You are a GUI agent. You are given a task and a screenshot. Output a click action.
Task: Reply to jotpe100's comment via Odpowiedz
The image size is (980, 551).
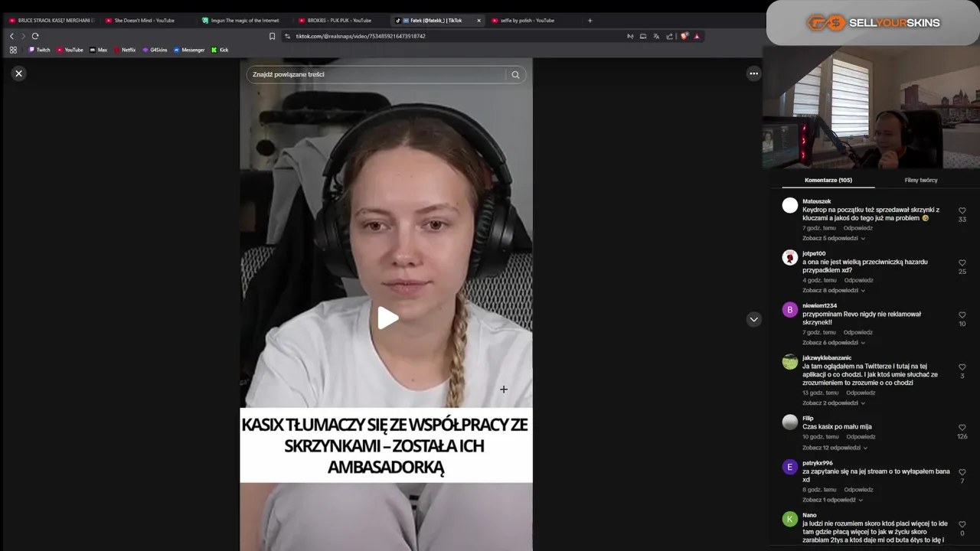point(859,280)
